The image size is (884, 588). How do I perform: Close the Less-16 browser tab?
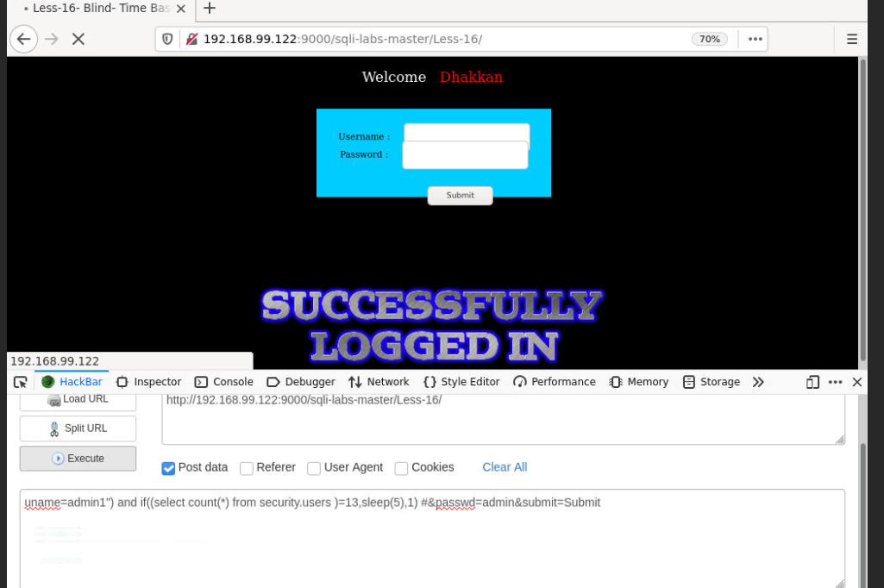point(181,9)
